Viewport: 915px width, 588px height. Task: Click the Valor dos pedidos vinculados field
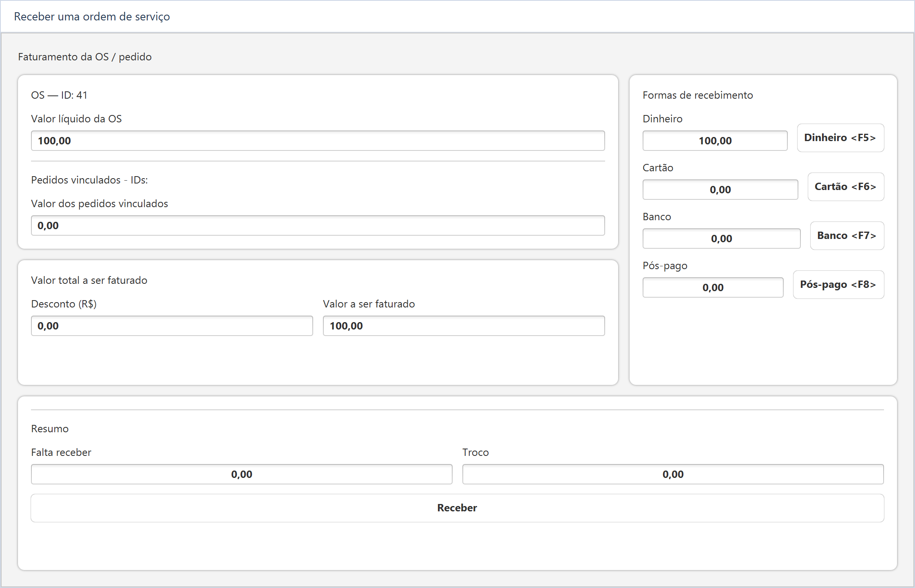point(318,225)
